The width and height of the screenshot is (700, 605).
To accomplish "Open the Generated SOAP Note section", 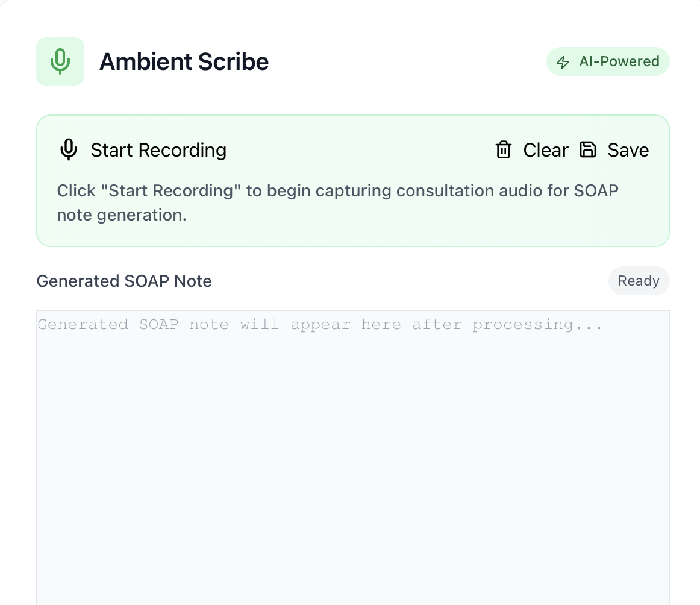I will [x=124, y=280].
